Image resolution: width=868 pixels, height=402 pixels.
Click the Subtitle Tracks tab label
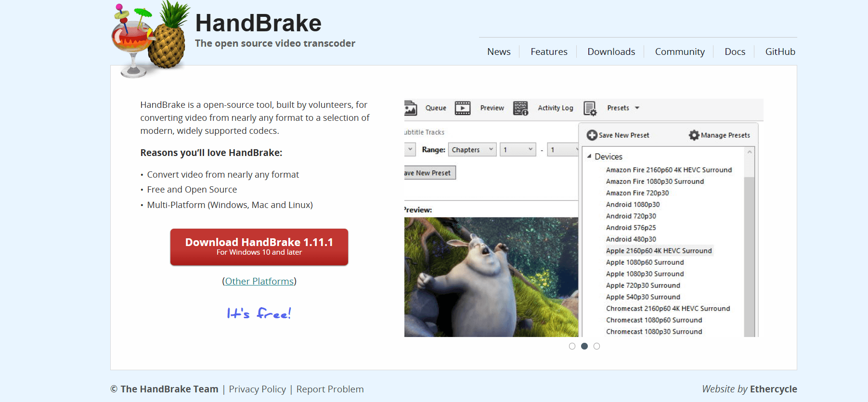pos(424,132)
